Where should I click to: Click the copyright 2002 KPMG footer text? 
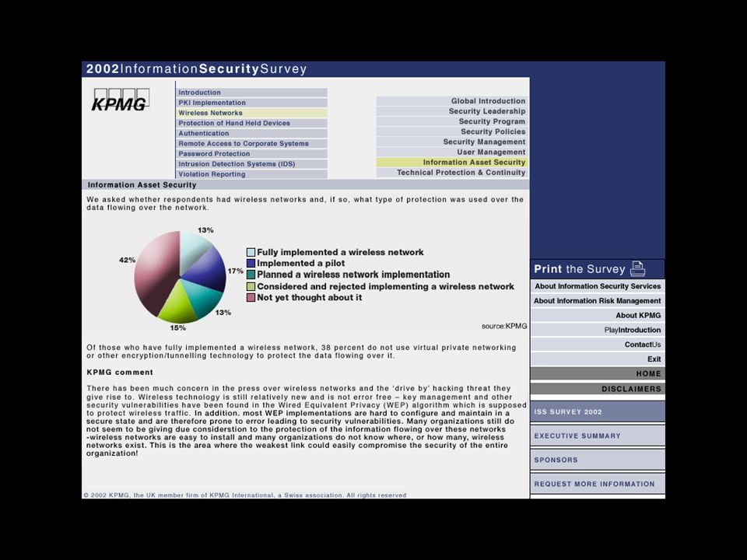point(245,495)
